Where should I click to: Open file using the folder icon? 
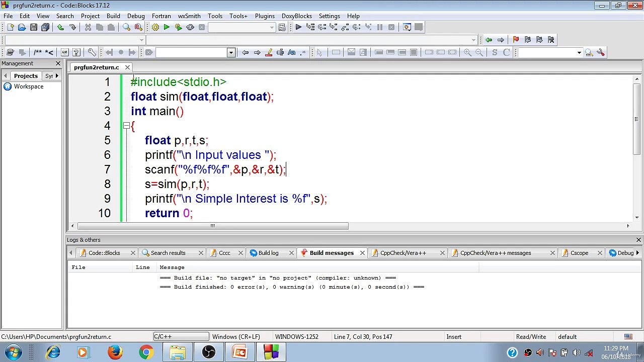[x=22, y=27]
